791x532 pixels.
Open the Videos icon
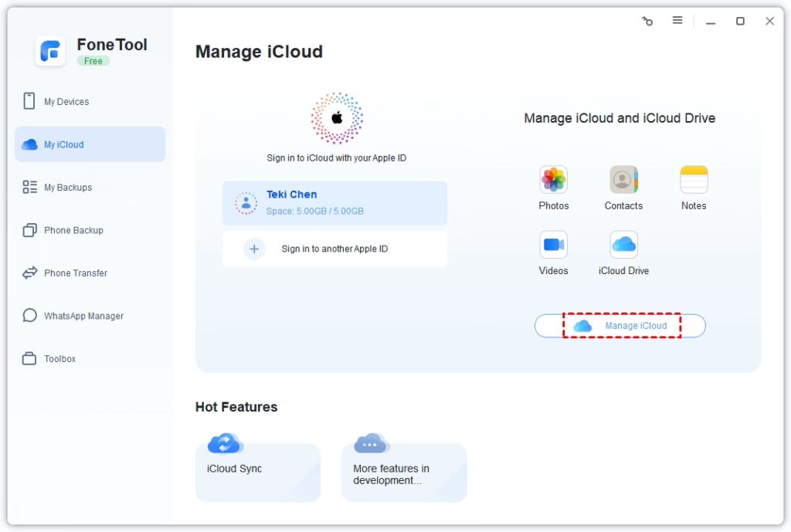point(553,245)
